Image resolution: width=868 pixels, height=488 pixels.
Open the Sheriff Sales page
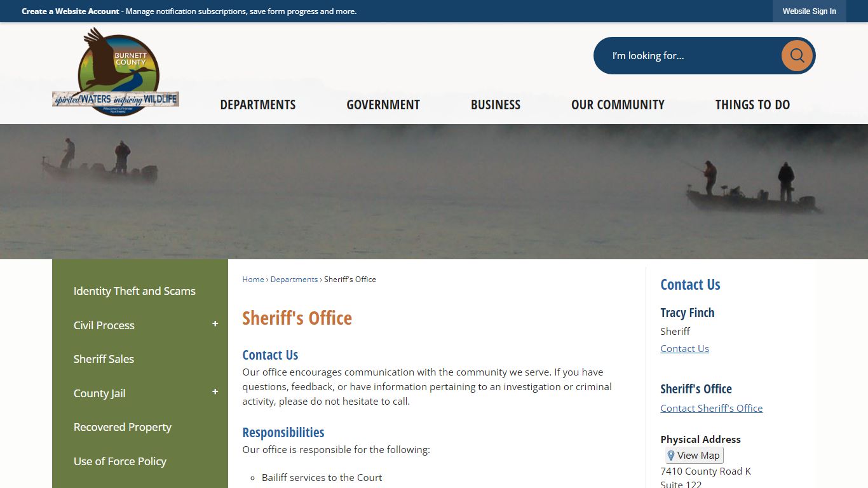[x=104, y=359]
